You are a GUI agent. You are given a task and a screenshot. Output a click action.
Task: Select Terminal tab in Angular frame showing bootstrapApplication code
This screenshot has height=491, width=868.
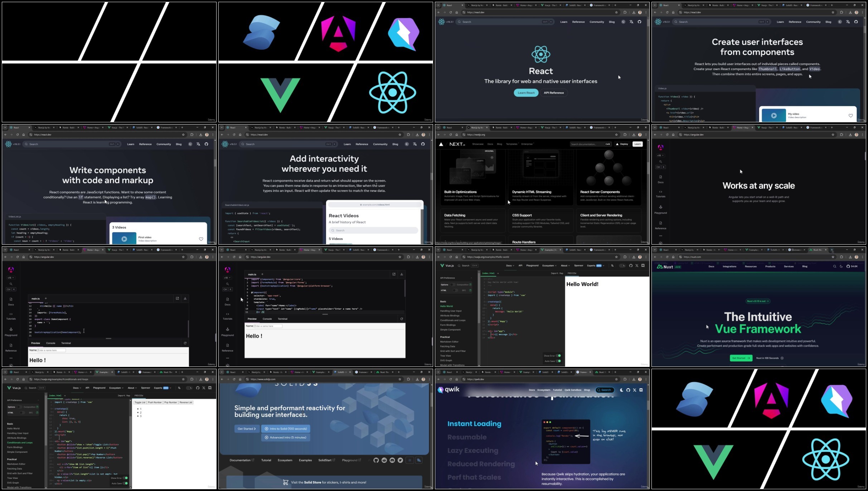(66, 343)
